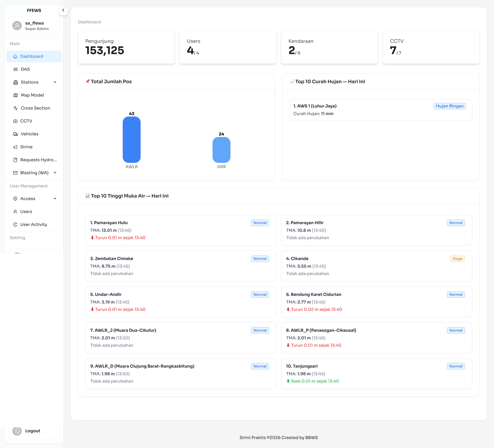Click the AWLR bar showing 43

pos(132,140)
